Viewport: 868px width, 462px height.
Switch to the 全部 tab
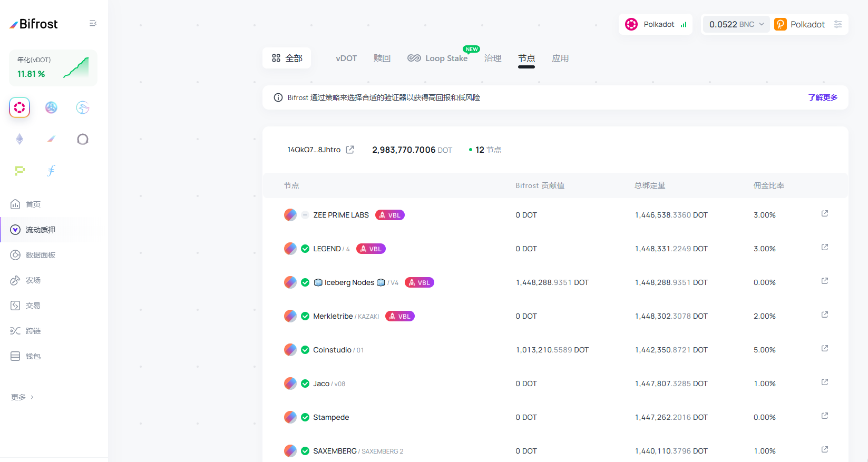pyautogui.click(x=287, y=58)
